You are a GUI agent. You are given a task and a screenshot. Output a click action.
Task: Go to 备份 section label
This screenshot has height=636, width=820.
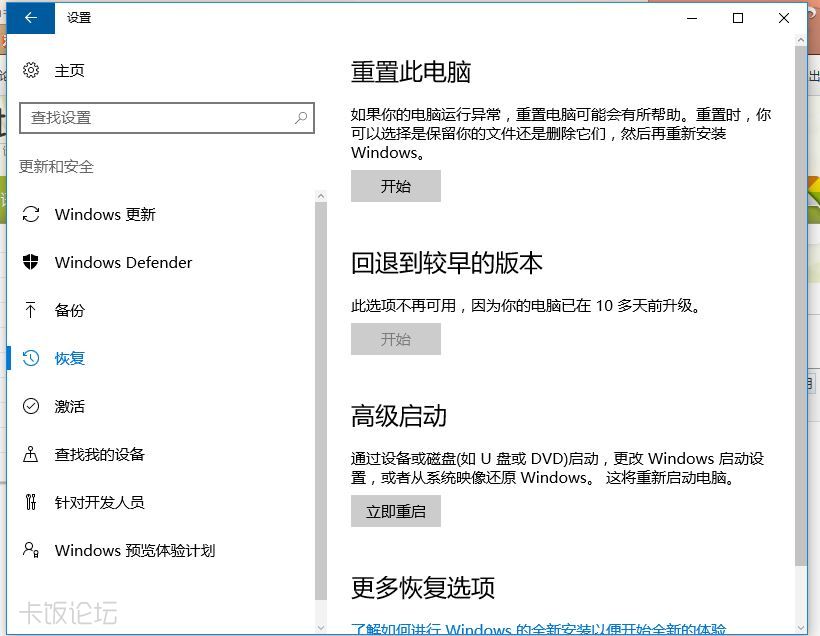(x=70, y=310)
